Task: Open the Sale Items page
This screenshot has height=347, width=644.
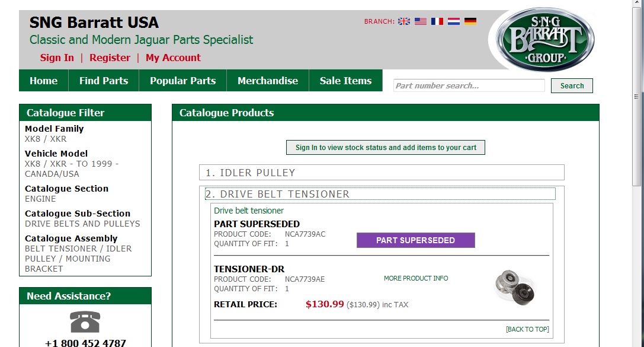Action: (x=346, y=81)
